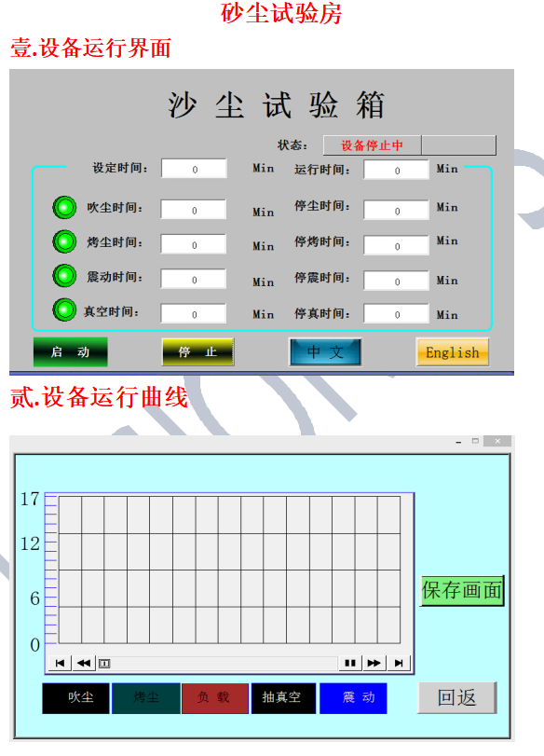Select the 设定时间 input field

[194, 169]
